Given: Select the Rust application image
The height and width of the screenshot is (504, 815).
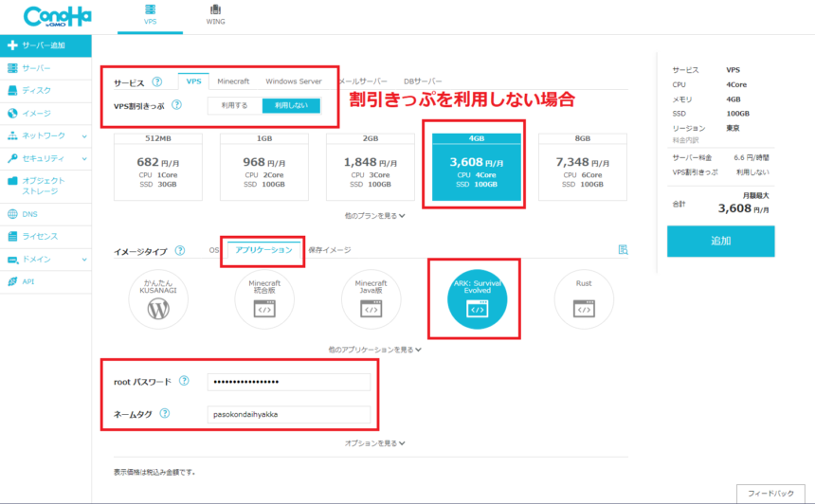Looking at the screenshot, I should point(584,299).
